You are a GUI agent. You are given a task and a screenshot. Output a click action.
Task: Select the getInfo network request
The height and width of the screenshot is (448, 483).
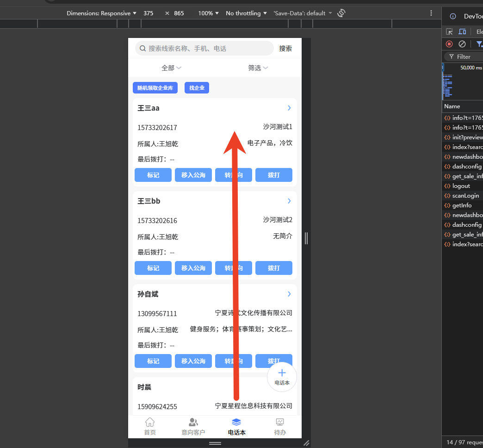coord(463,205)
